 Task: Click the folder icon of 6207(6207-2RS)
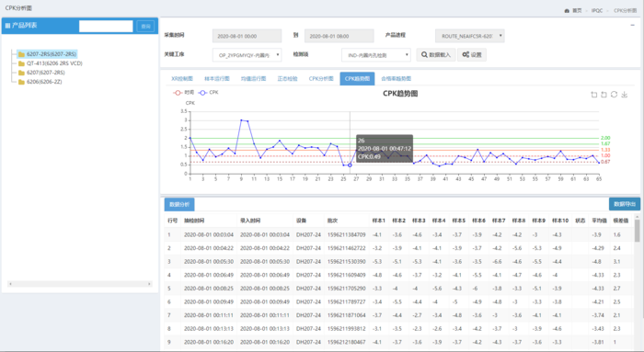21,73
